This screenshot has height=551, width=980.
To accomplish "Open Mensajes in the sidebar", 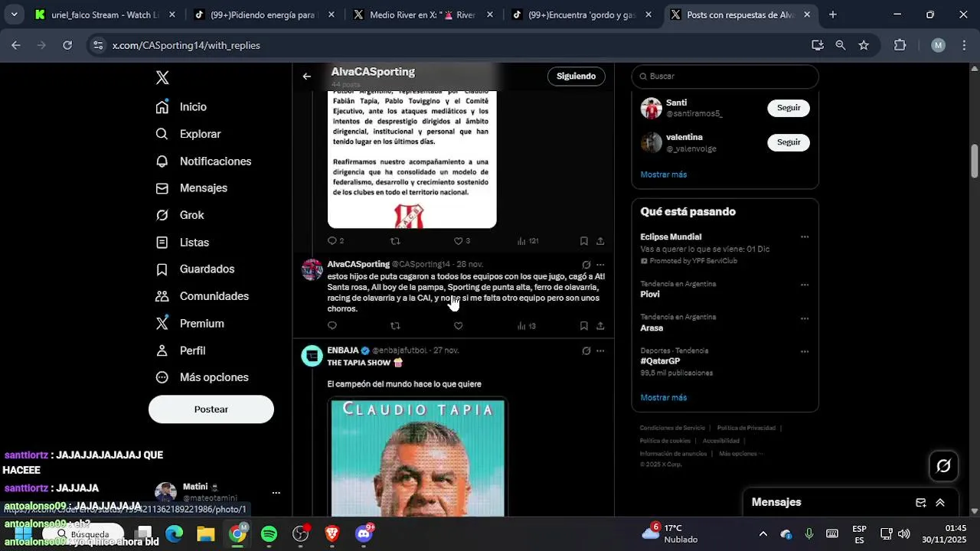I will click(191, 188).
